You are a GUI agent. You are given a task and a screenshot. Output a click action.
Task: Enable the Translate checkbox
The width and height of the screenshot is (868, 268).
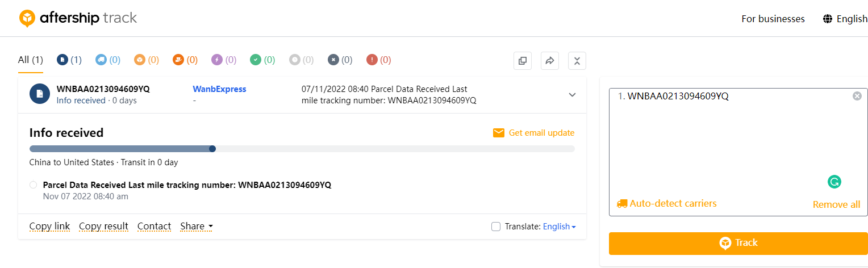[495, 227]
